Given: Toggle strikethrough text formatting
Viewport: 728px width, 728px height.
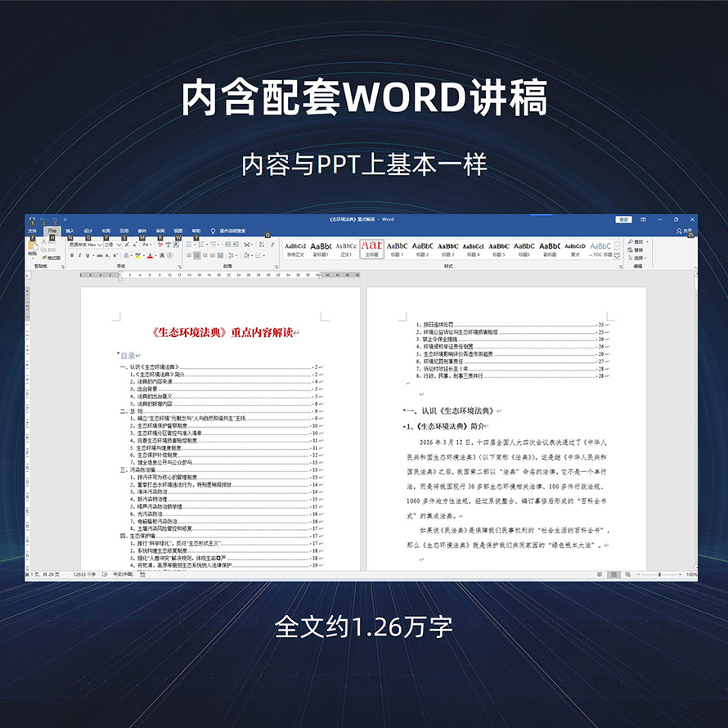Looking at the screenshot, I should (98, 255).
